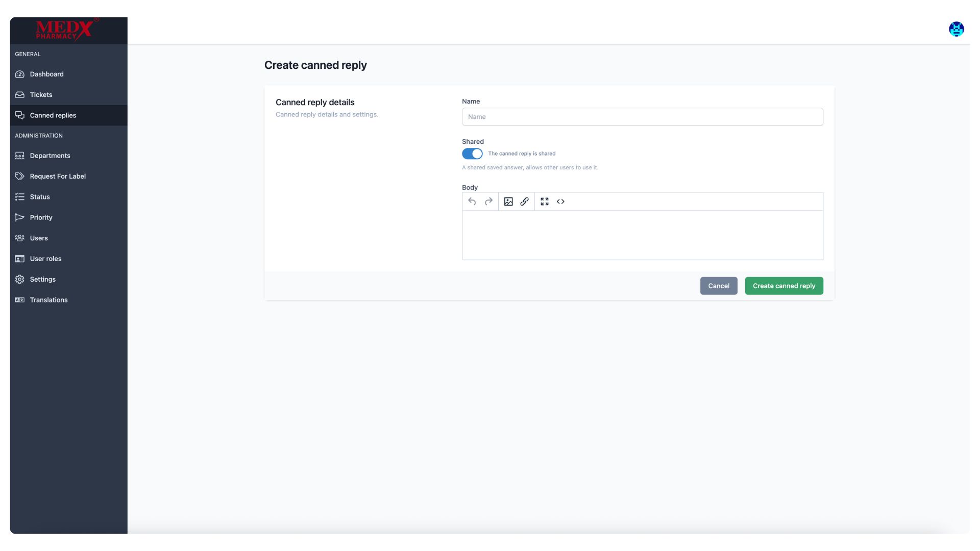Click the Users group icon
The width and height of the screenshot is (980, 551).
[19, 238]
